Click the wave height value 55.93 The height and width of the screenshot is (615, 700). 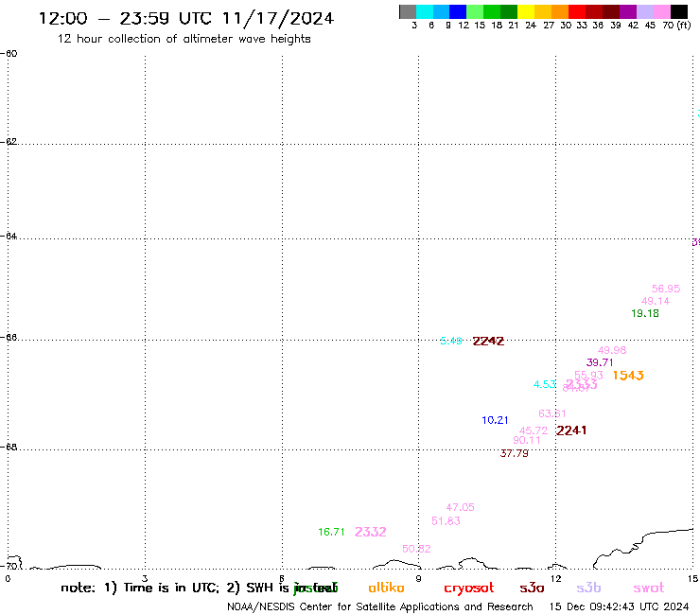(x=588, y=376)
